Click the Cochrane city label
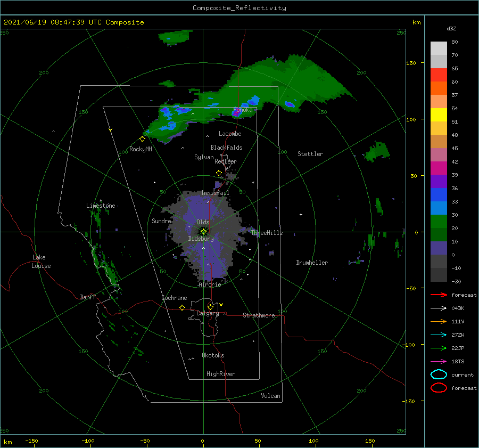Viewport: 479px width, 448px height. click(x=174, y=298)
